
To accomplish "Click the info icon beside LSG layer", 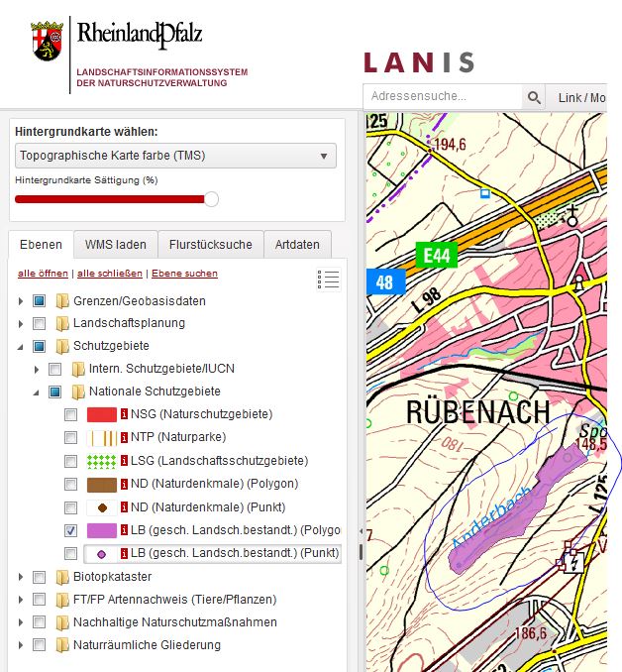I will [125, 461].
